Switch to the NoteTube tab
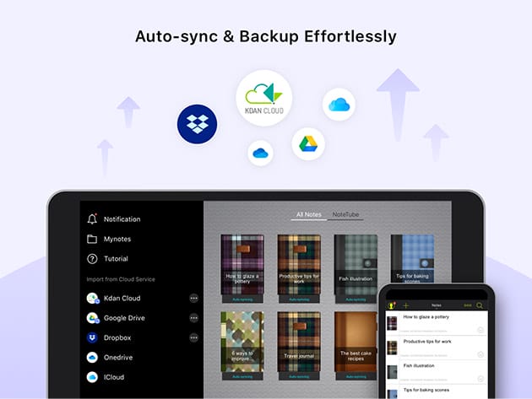This screenshot has width=532, height=399. (x=345, y=215)
